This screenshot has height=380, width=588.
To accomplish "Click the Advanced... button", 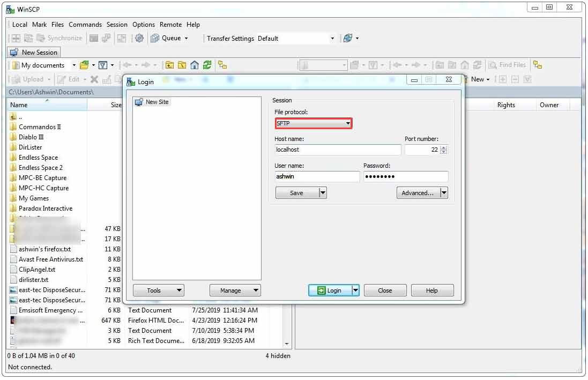I will pos(418,193).
